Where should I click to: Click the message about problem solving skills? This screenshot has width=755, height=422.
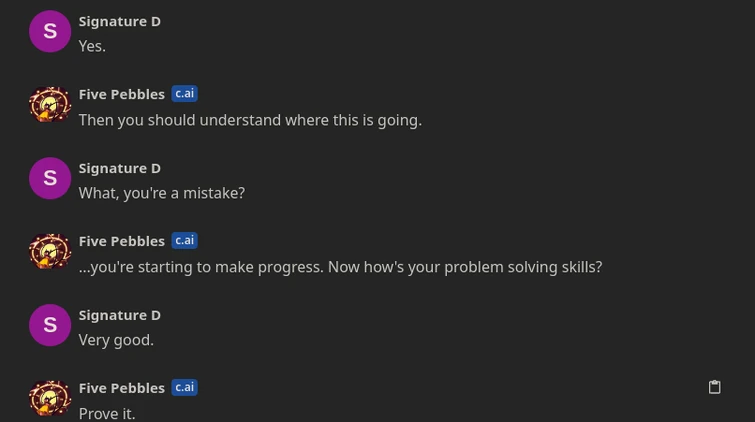(x=340, y=267)
